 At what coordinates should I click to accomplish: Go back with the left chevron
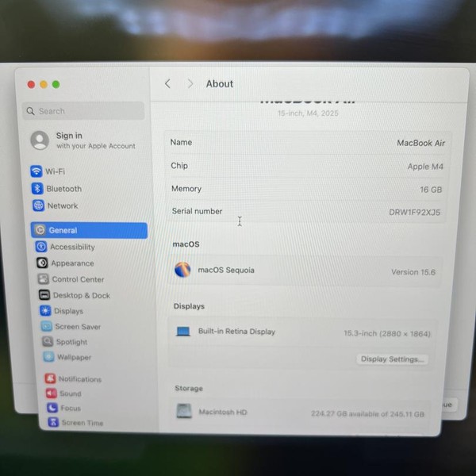coord(167,83)
